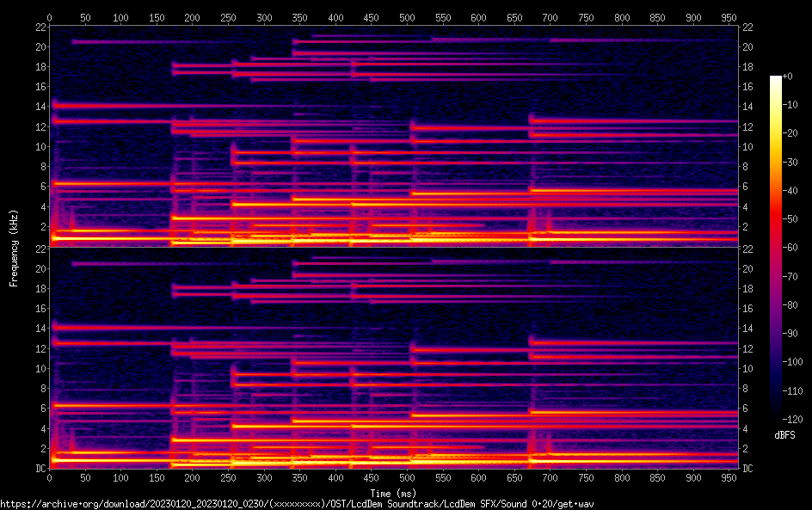Pick the white-yellow top of the color scale bar
Image resolution: width=812 pixels, height=510 pixels.
776,80
